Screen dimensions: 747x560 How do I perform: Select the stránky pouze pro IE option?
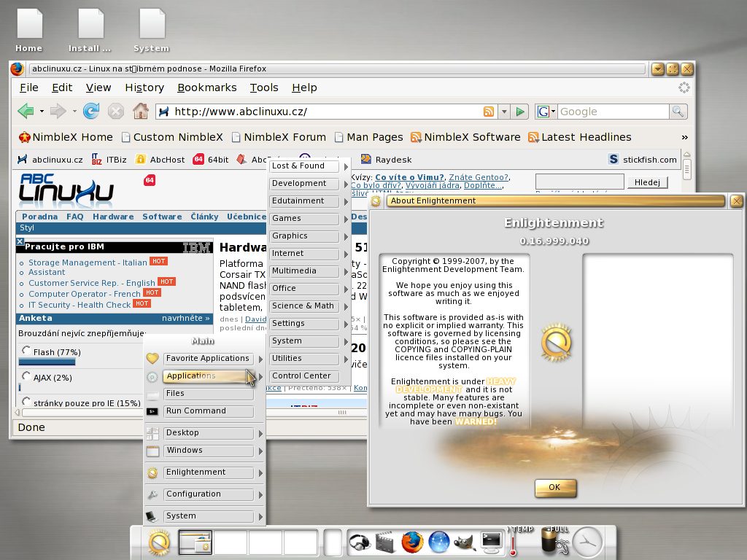coord(26,402)
